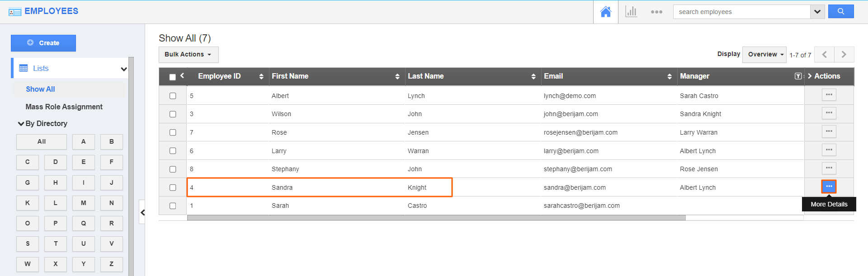Click the blue search magnifier button
The width and height of the screenshot is (868, 276).
840,12
